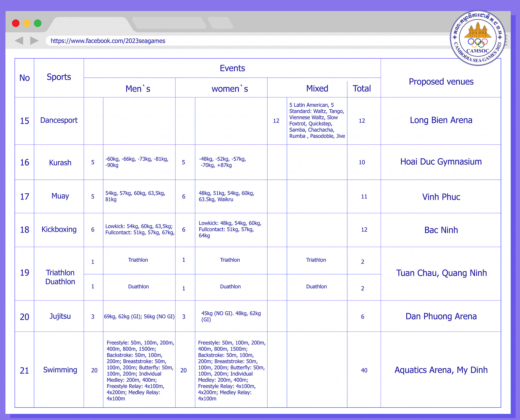
Task: Click row number 16
Action: point(25,162)
